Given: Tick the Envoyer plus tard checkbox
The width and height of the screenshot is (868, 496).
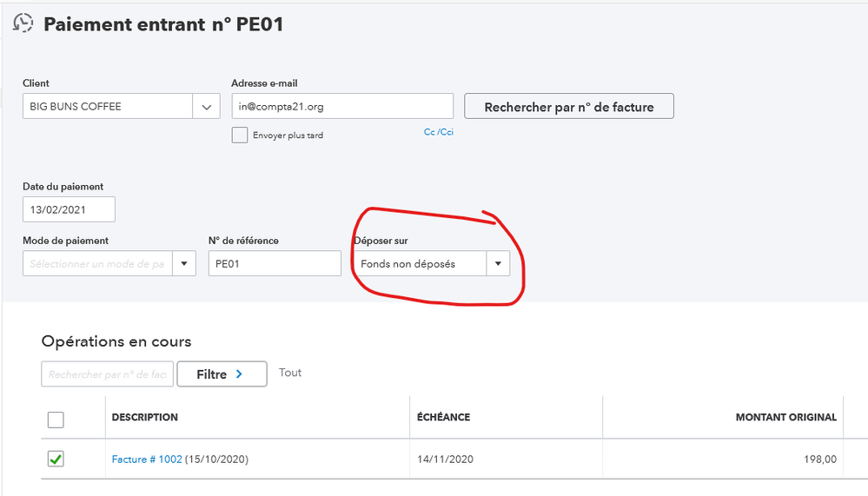Looking at the screenshot, I should 240,135.
